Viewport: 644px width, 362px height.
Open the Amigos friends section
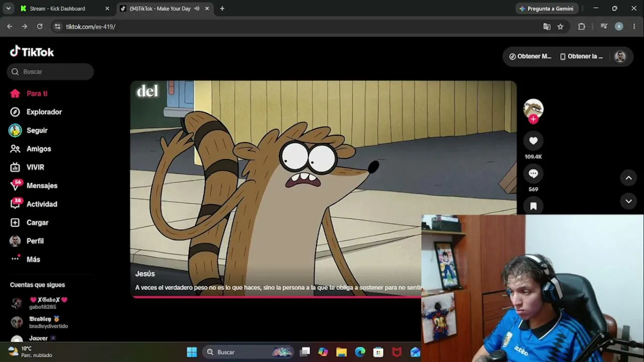(x=30, y=149)
